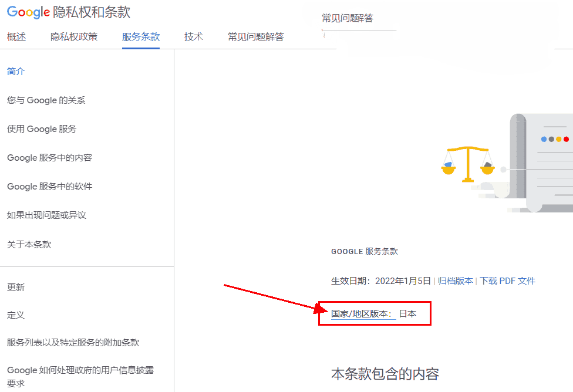Open Google 服务中的内容 sidebar link
The height and width of the screenshot is (392, 573).
click(50, 158)
